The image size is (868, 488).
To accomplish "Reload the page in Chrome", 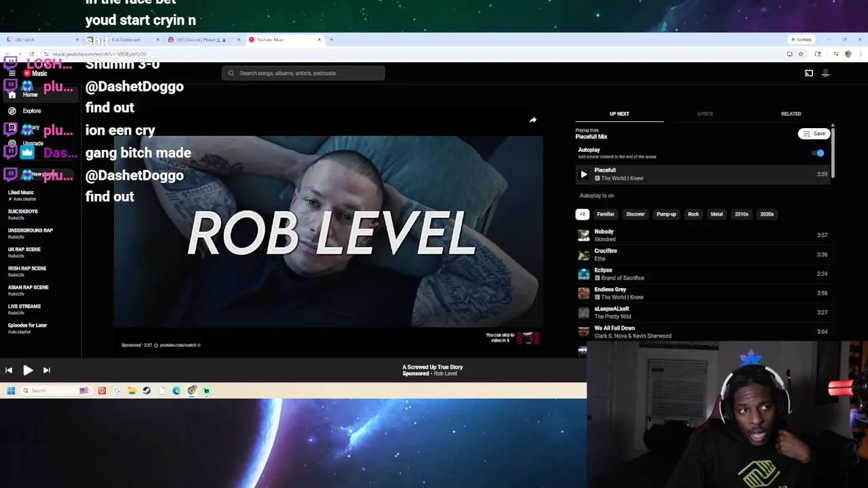I will pos(31,54).
